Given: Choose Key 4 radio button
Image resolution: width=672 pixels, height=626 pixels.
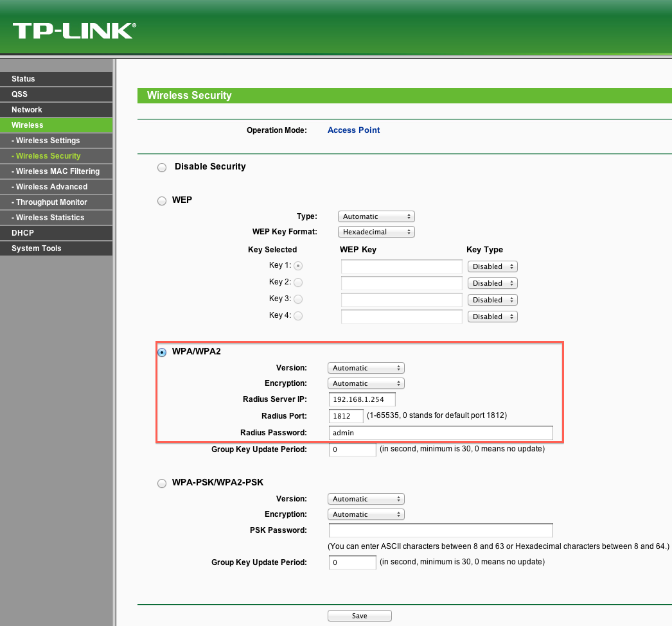Looking at the screenshot, I should (x=298, y=316).
